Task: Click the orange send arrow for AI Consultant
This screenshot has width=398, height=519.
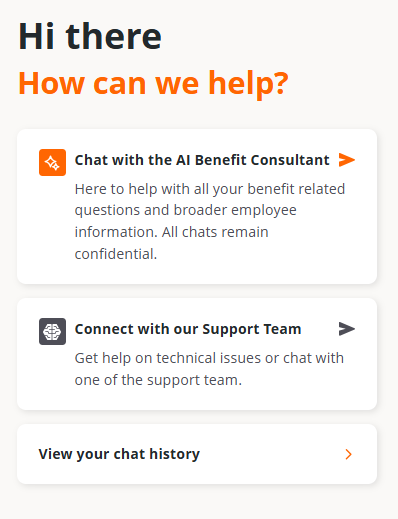Action: click(x=347, y=160)
